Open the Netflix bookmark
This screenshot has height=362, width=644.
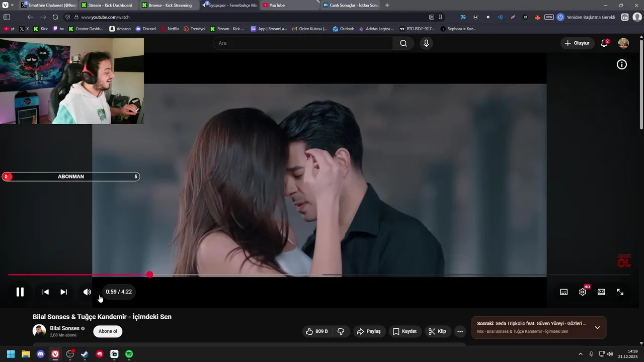tap(170, 29)
